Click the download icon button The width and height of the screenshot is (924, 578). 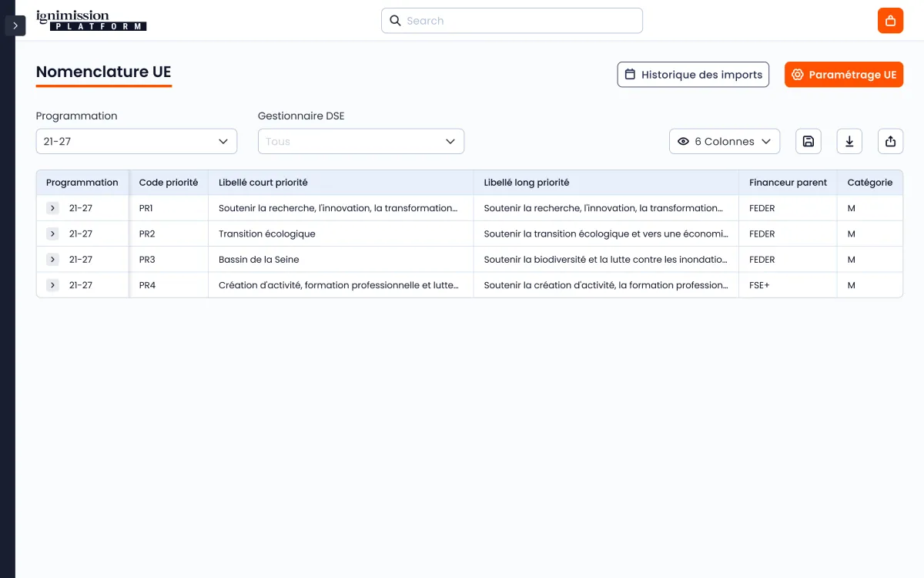click(849, 141)
